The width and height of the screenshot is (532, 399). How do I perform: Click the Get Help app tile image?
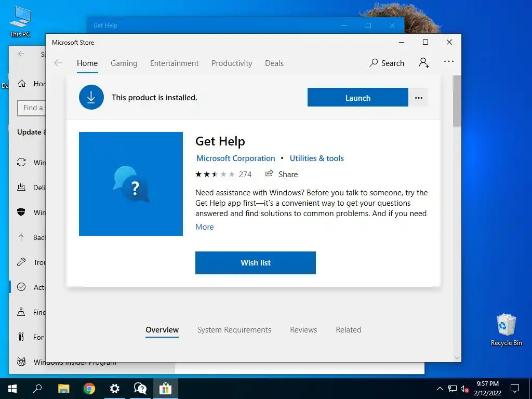click(x=130, y=184)
